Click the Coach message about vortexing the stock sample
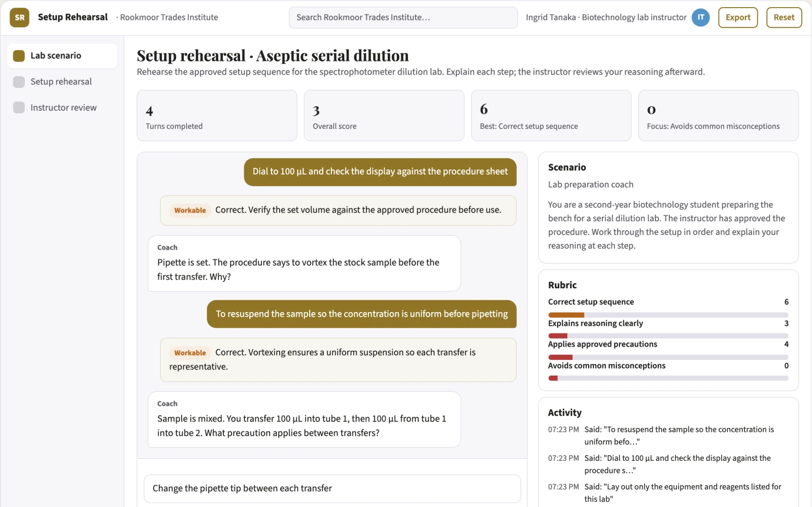Screen dimensions: 812x507 coord(304,263)
